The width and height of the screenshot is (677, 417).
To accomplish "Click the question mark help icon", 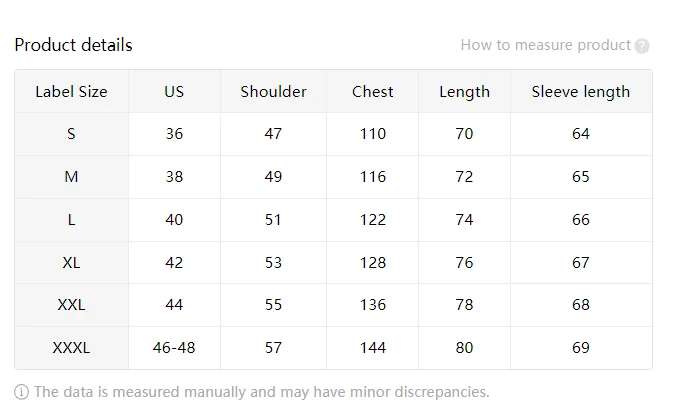I will [642, 46].
